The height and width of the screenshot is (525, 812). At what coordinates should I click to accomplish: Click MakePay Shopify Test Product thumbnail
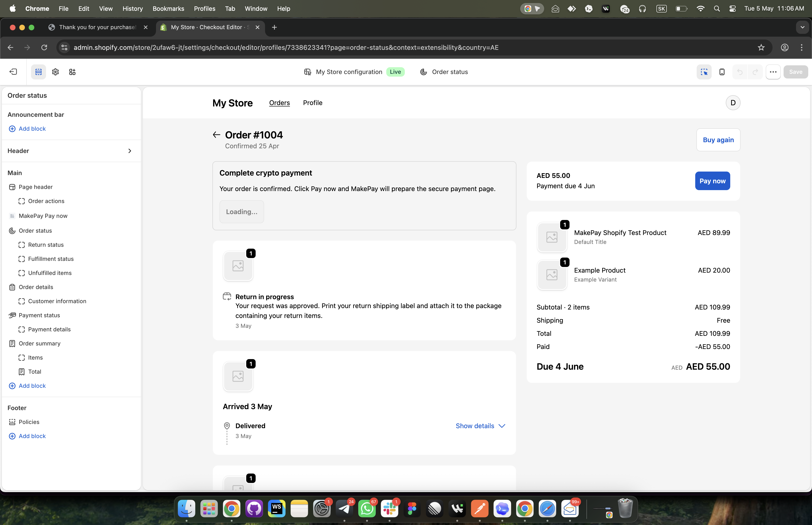click(x=552, y=237)
